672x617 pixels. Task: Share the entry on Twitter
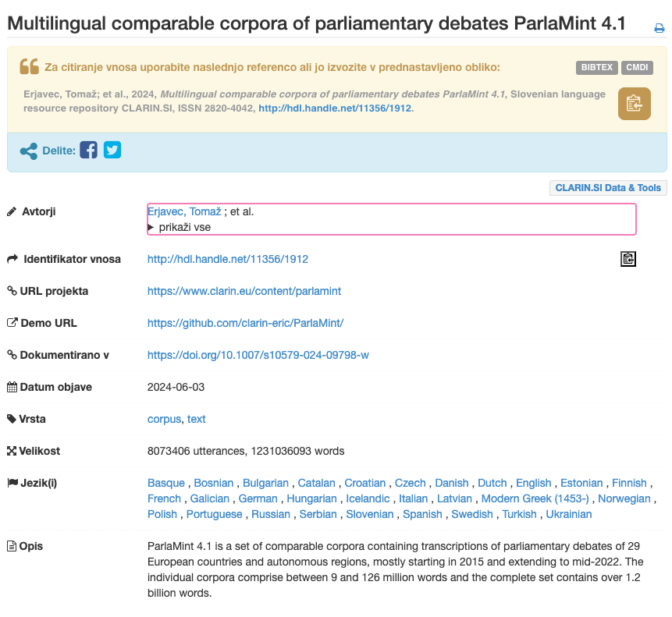point(112,150)
